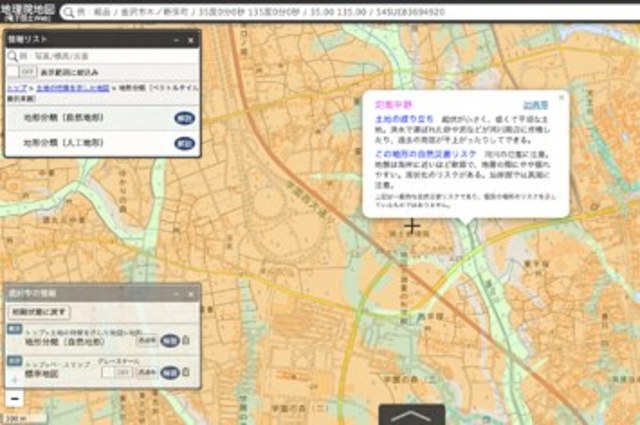This screenshot has height=425, width=640.
Task: Delete the 標準地図 layer with trash icon
Action: click(x=186, y=372)
